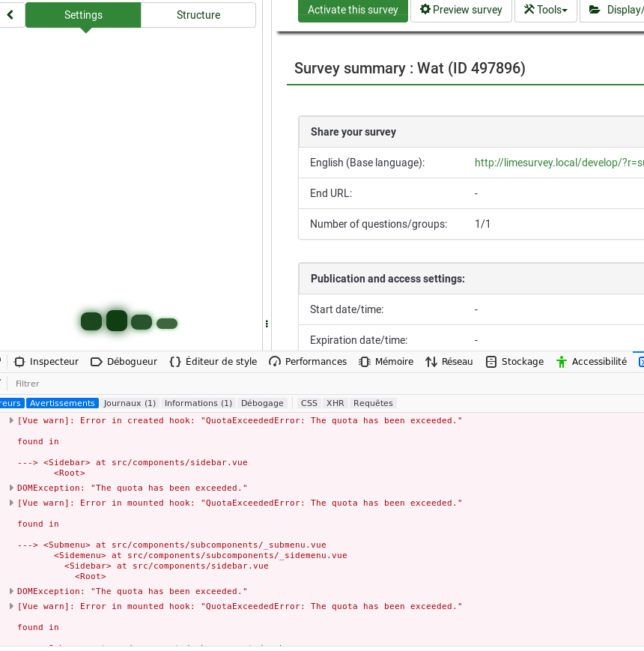
Task: Click Activate this survey button
Action: tap(353, 10)
